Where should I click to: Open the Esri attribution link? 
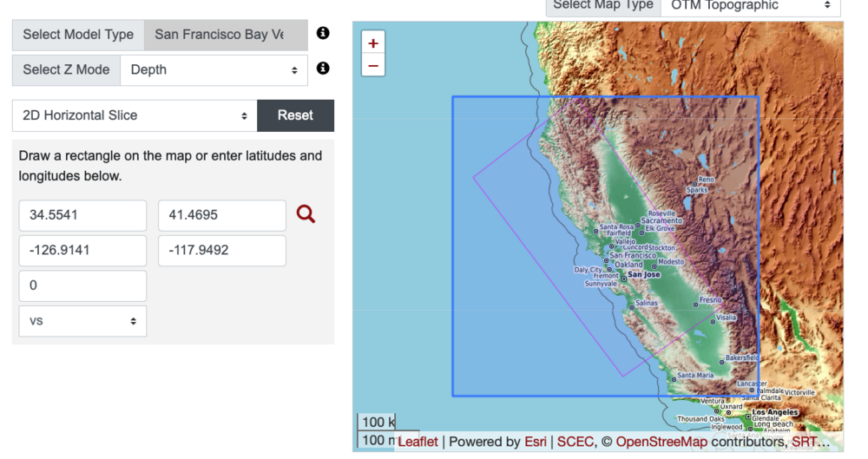536,442
